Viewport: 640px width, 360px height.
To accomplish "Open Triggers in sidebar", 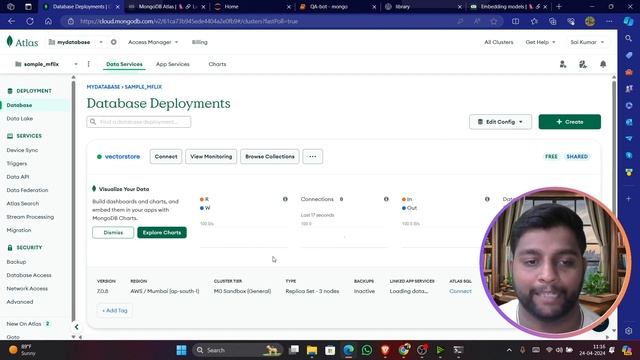I will pyautogui.click(x=17, y=163).
